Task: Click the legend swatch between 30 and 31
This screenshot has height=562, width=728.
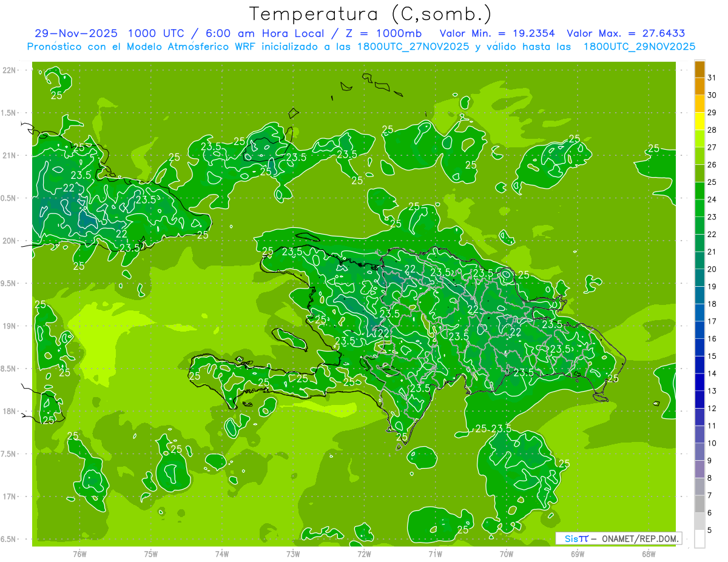Action: pos(699,86)
